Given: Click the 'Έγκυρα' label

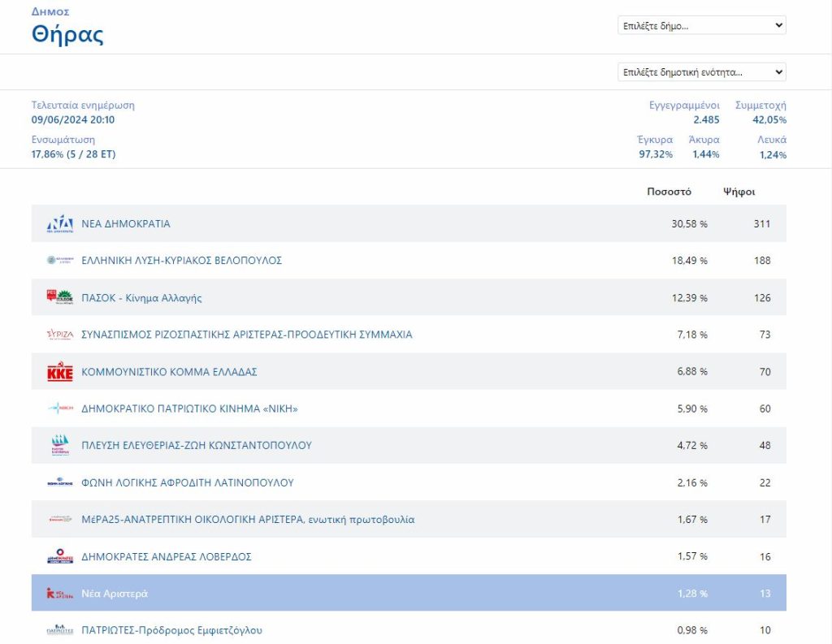Looking at the screenshot, I should point(654,140).
